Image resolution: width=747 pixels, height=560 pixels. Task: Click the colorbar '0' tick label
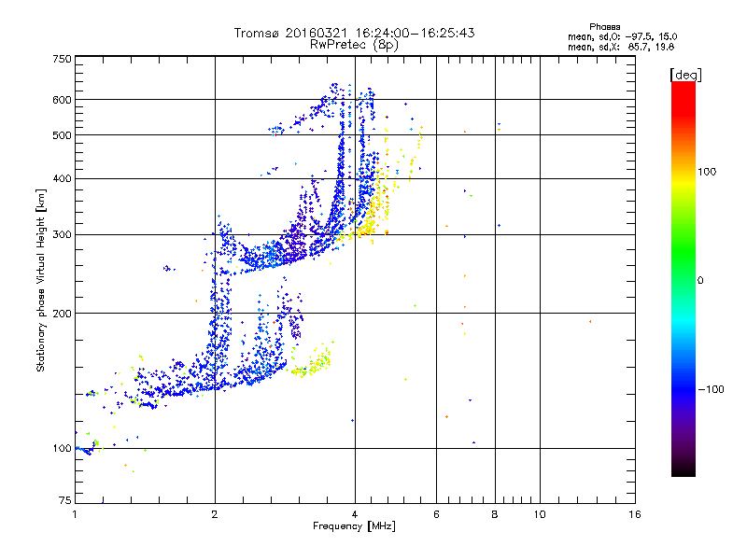700,281
